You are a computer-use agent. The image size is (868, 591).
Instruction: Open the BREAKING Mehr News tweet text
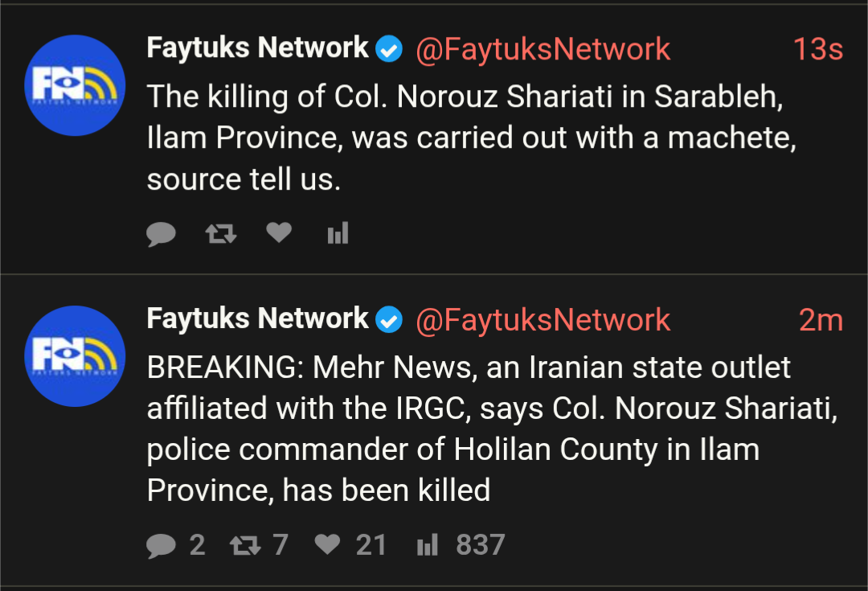(x=490, y=429)
